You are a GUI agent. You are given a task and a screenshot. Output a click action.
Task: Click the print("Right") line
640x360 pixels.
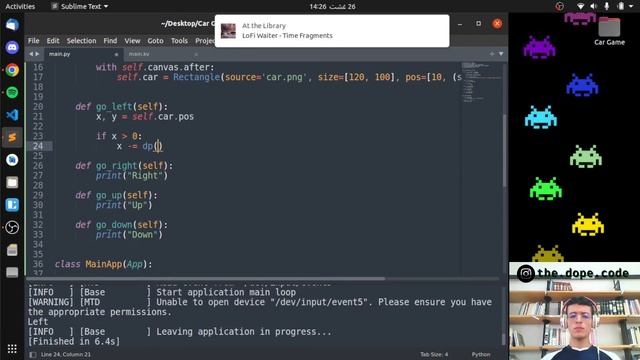point(131,176)
